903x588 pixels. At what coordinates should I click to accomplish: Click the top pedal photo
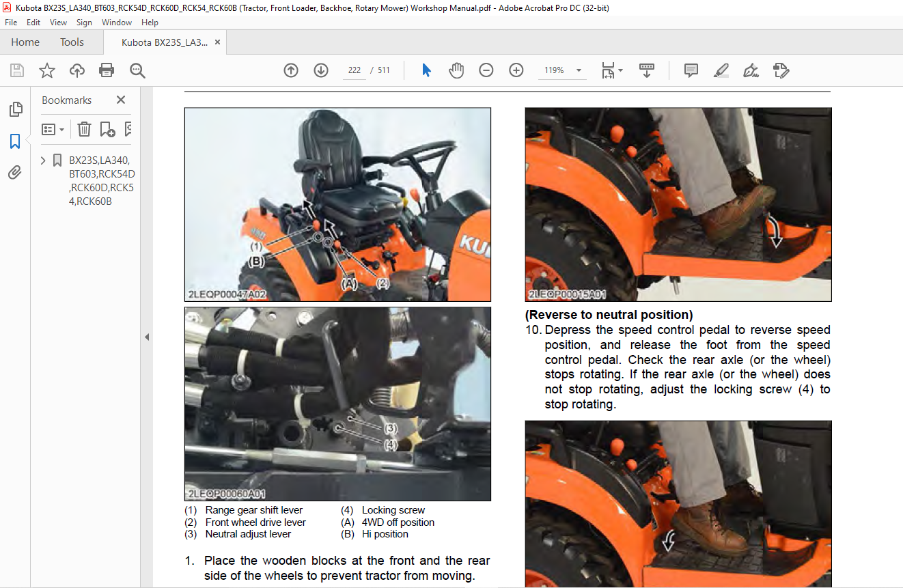tap(678, 204)
